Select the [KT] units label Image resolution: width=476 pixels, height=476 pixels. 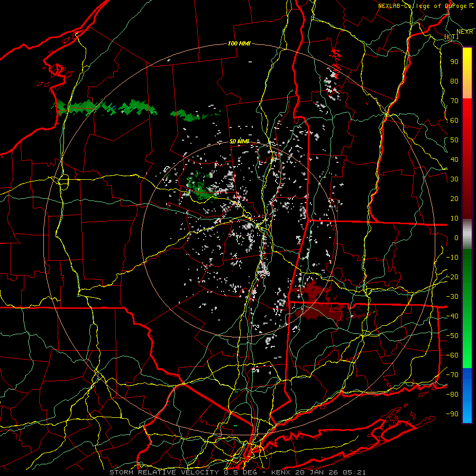[452, 36]
